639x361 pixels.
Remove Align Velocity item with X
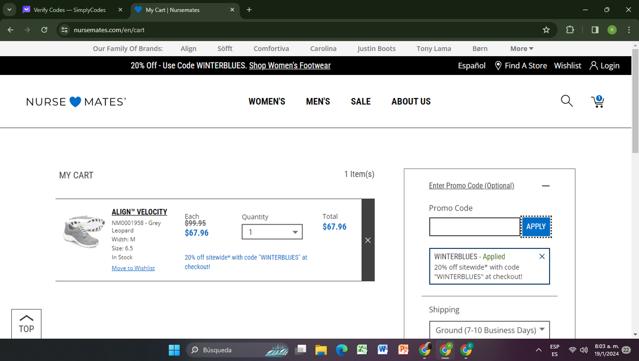[x=368, y=240]
